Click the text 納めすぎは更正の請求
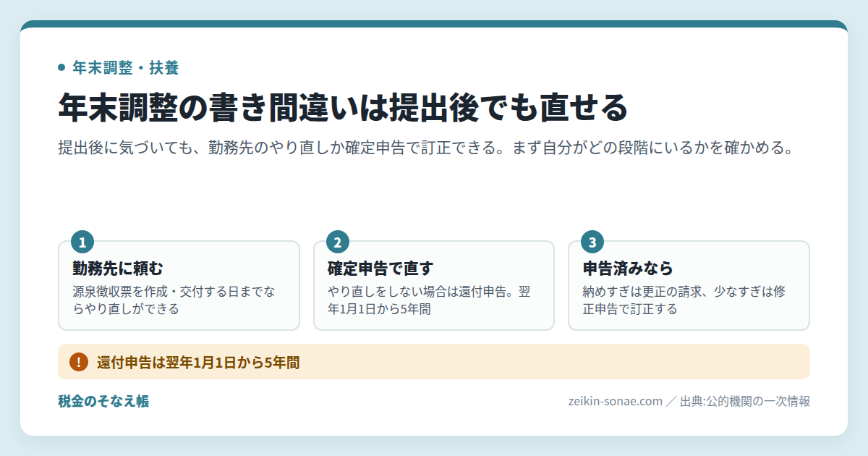The image size is (868, 456). coord(643,292)
